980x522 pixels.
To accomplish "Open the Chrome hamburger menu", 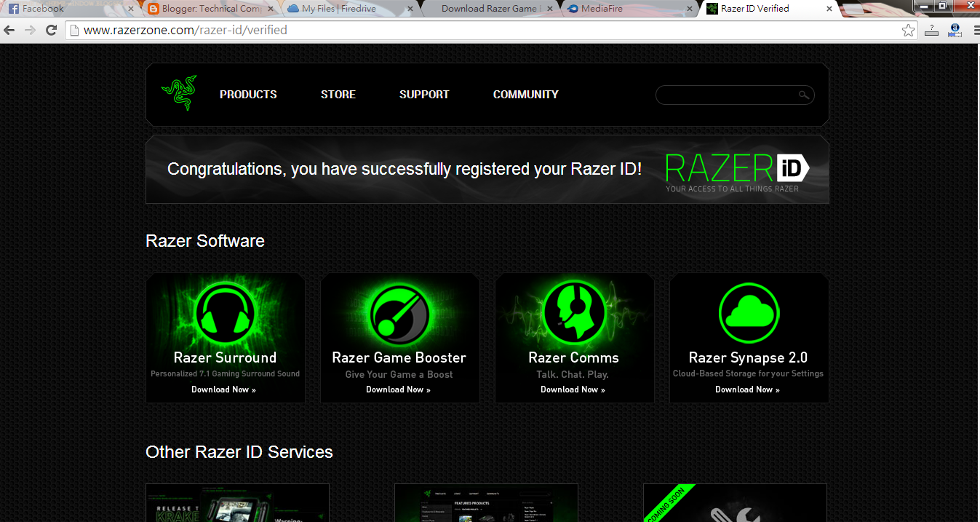I will [x=976, y=31].
